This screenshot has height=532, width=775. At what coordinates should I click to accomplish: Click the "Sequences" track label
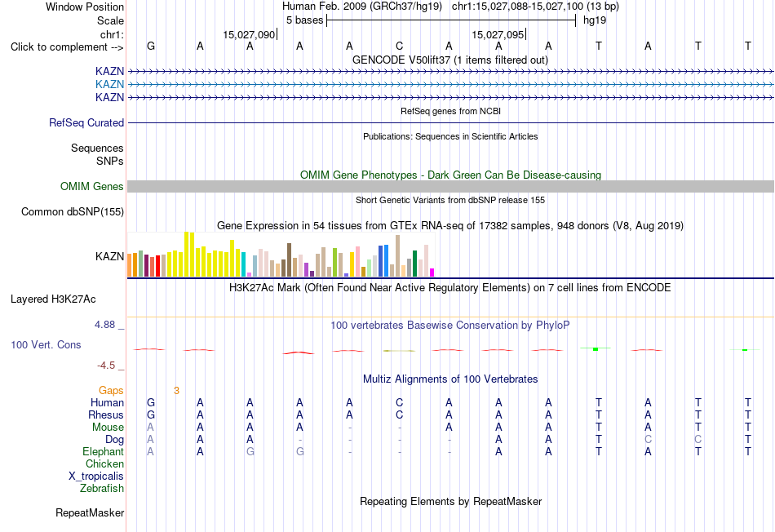(97, 148)
